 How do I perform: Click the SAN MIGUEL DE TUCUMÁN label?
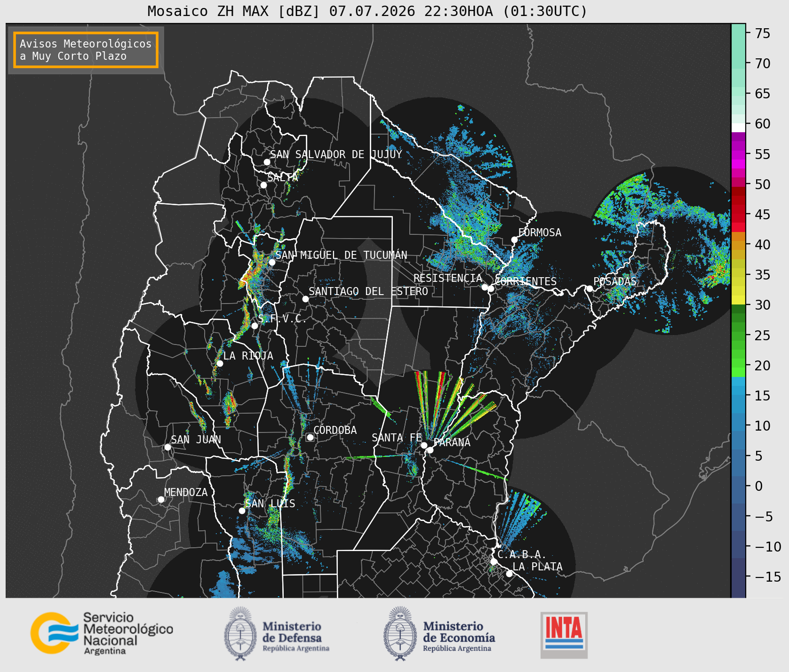[341, 255]
